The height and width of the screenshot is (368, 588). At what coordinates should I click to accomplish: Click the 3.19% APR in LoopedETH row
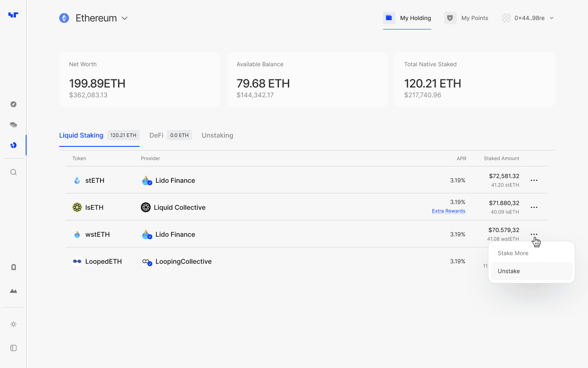pos(458,261)
